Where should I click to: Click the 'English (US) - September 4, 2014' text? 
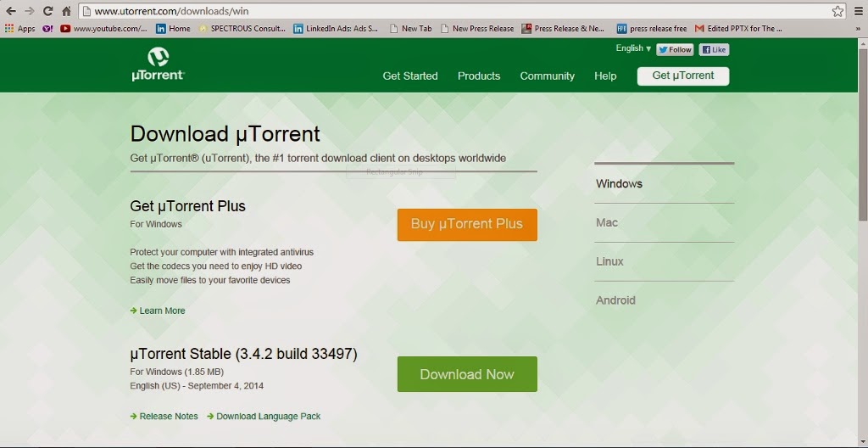(197, 385)
